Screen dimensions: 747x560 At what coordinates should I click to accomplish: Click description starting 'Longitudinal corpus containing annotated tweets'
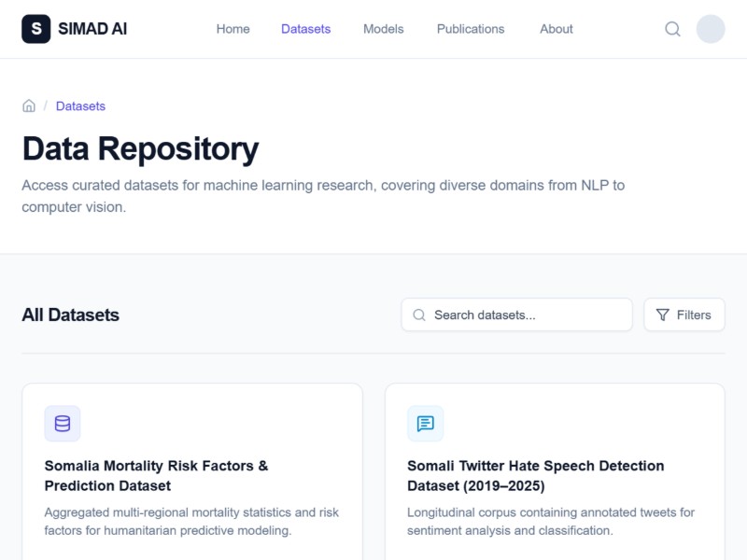[x=551, y=522]
